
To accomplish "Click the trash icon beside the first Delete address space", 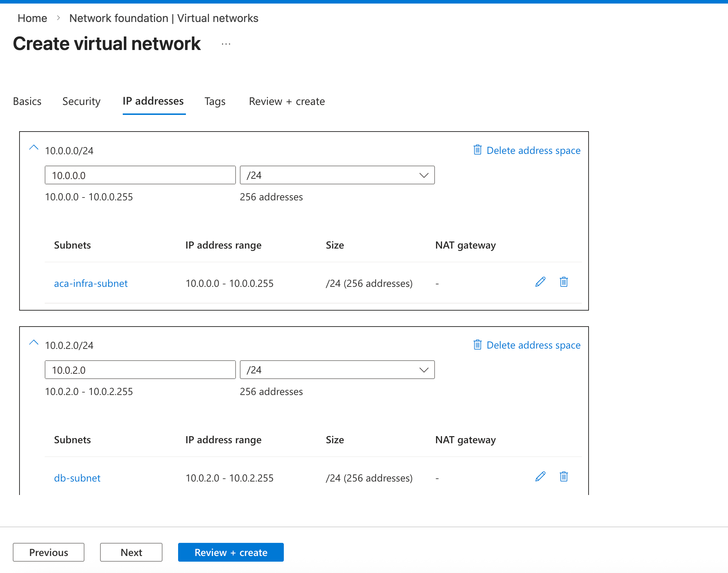I will point(477,150).
